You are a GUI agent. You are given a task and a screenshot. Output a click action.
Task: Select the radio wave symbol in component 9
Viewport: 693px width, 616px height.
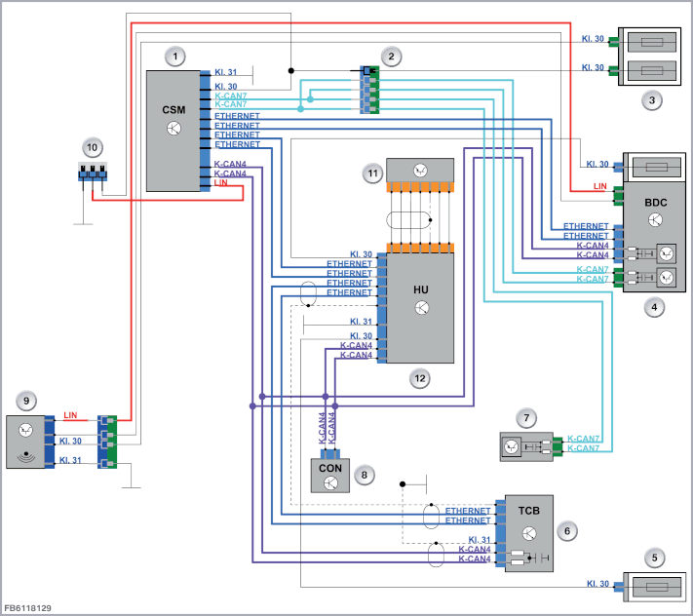click(x=26, y=457)
